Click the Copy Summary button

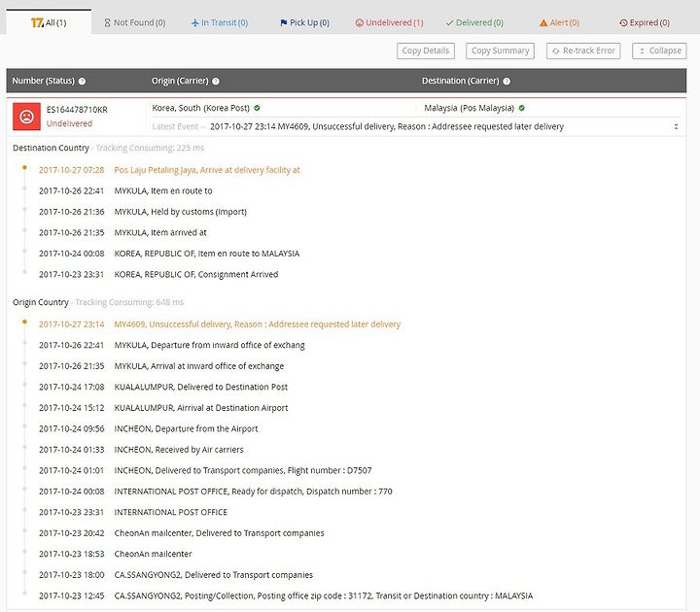click(500, 51)
